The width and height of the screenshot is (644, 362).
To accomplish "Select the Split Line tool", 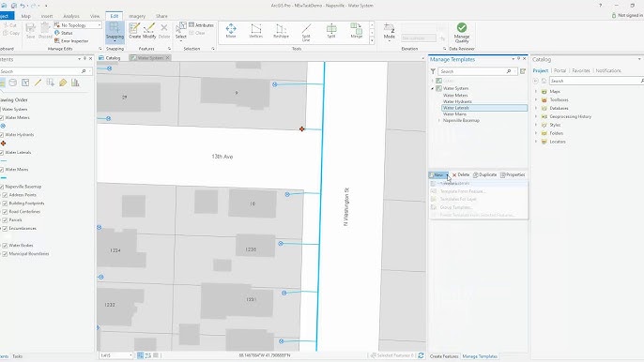I will 306,33.
